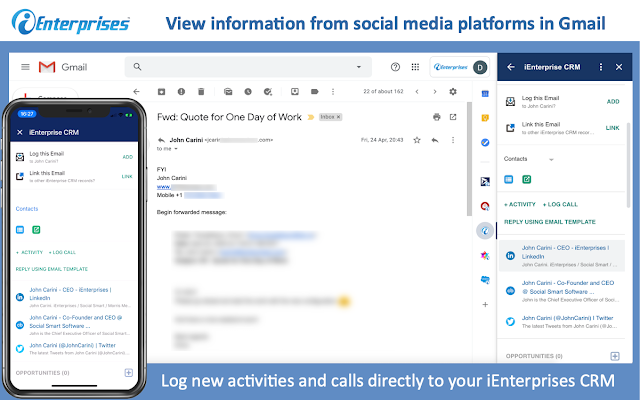640x400 pixels.
Task: Open John Carini Twitter result in side panel
Action: (562, 322)
